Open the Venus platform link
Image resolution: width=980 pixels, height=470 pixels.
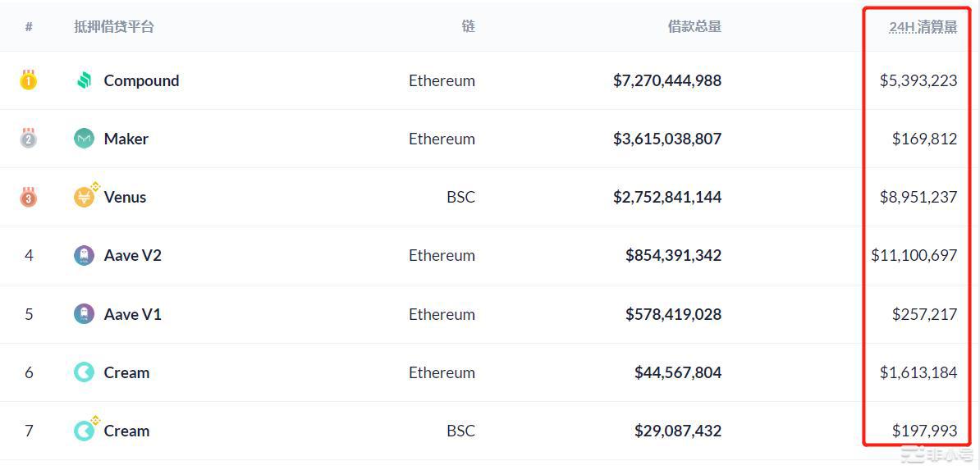[125, 197]
